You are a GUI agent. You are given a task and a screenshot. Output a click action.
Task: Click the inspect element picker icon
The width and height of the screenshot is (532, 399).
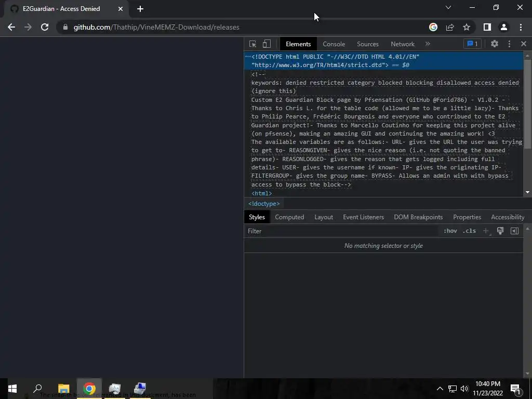click(x=252, y=44)
